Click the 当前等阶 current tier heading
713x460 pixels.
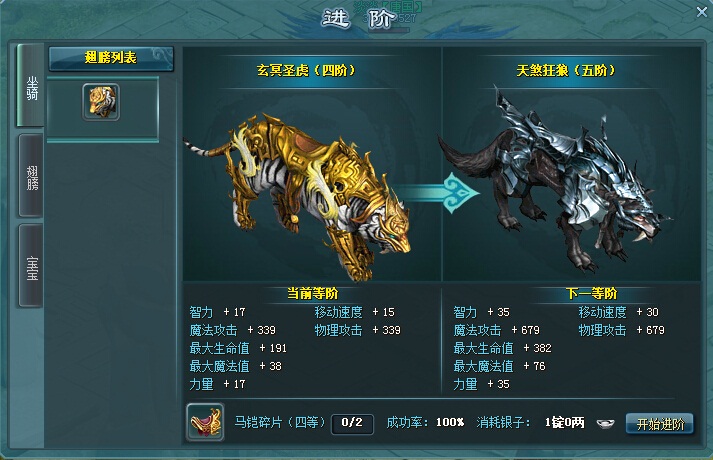313,294
